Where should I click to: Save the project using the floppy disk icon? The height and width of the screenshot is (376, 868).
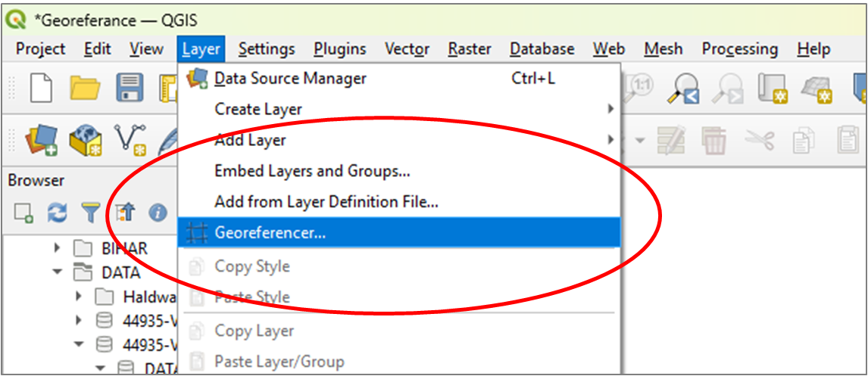(130, 88)
